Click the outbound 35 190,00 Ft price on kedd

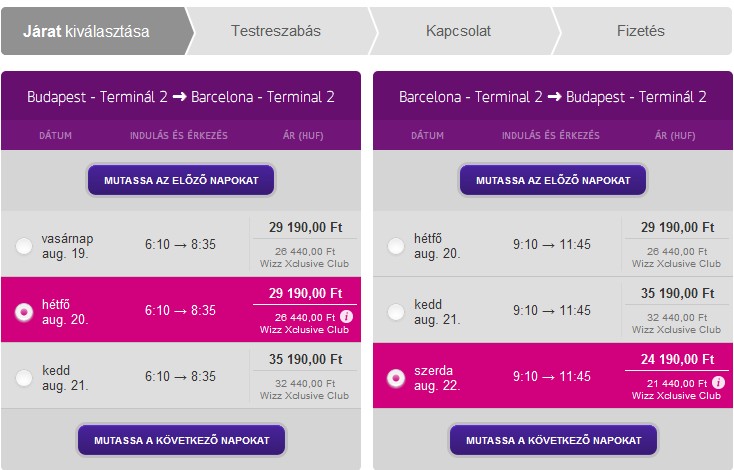[x=305, y=360]
